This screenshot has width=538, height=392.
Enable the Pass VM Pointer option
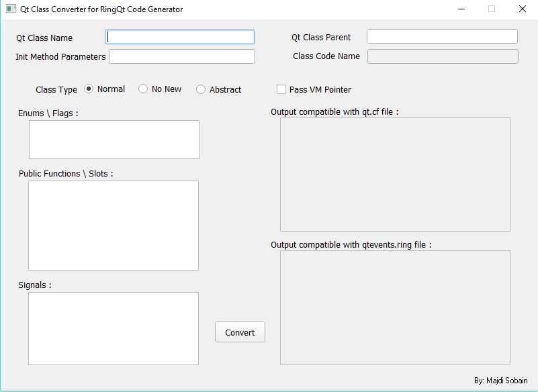[281, 89]
